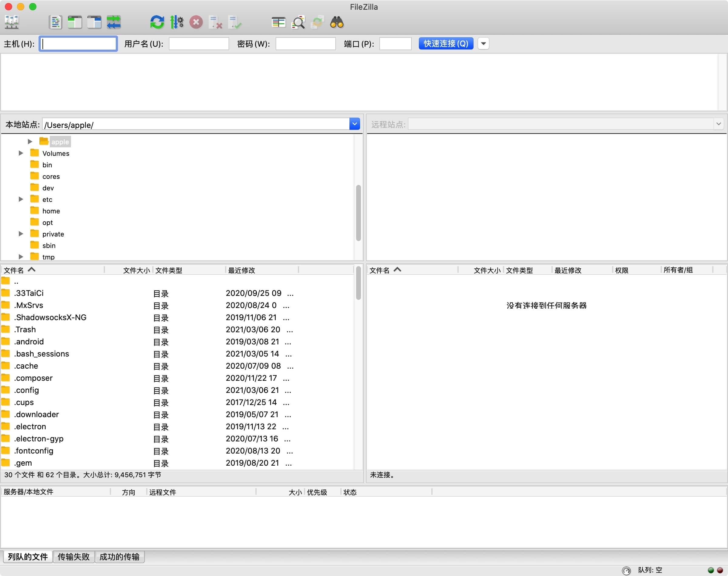Click the green refresh file lists icon
728x576 pixels.
[157, 22]
